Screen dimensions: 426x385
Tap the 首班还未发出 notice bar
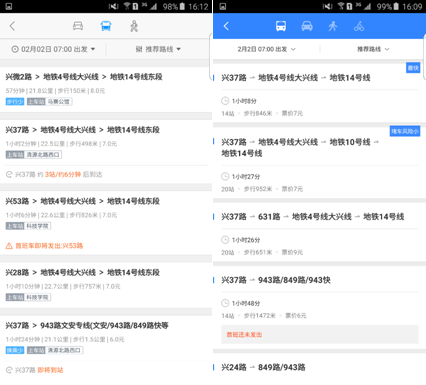[x=320, y=334]
